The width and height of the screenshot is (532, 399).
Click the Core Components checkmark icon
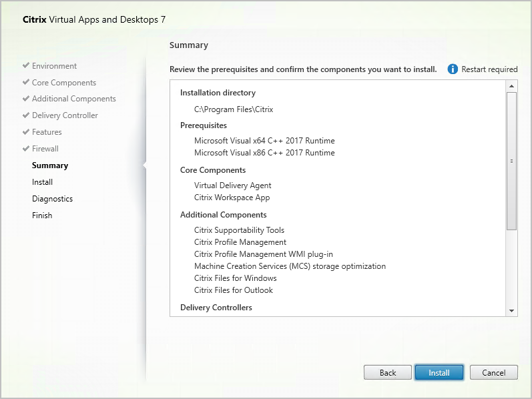pyautogui.click(x=25, y=83)
